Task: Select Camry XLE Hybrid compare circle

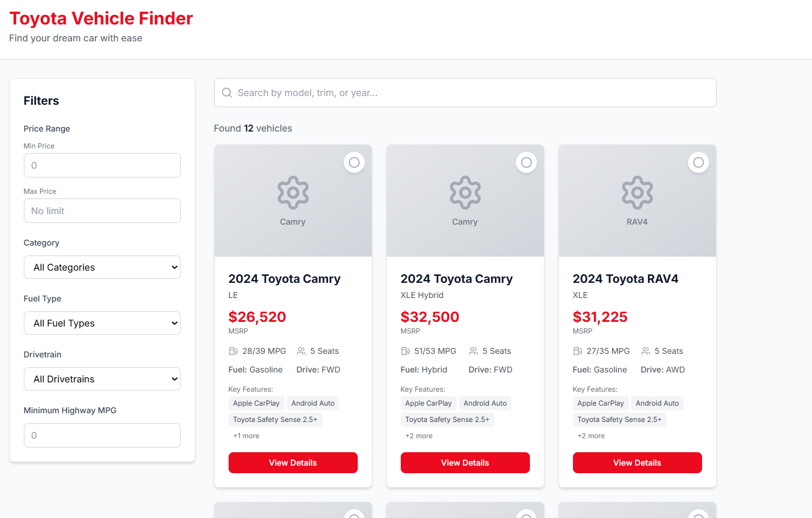Action: [526, 162]
